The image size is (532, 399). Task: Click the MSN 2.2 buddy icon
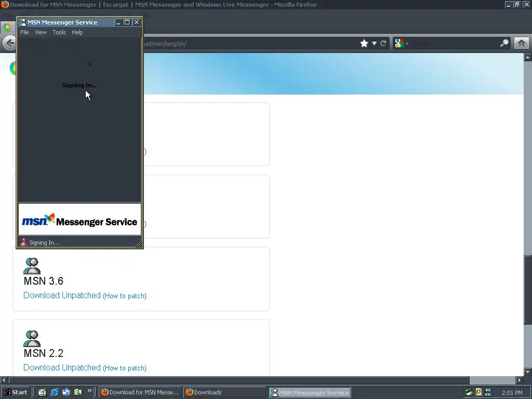click(32, 338)
